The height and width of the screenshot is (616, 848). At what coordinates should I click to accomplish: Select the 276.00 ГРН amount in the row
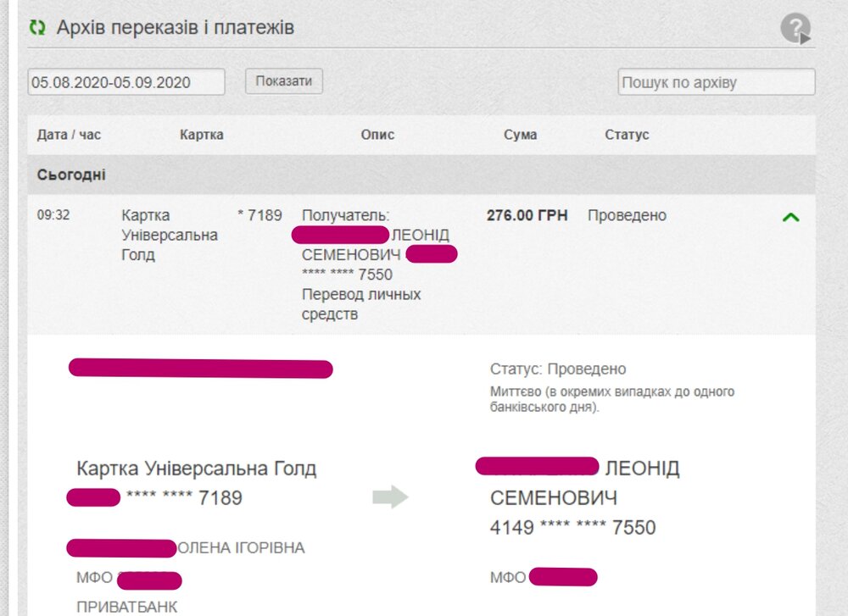[x=527, y=215]
